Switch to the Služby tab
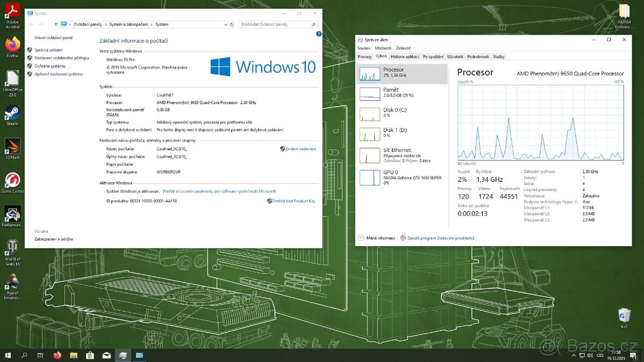The image size is (644, 362). coord(499,56)
